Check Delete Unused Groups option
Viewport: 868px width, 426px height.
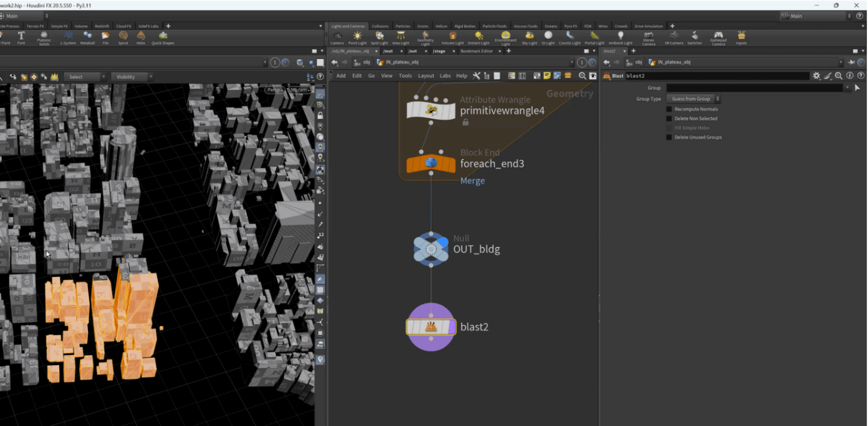(x=669, y=138)
